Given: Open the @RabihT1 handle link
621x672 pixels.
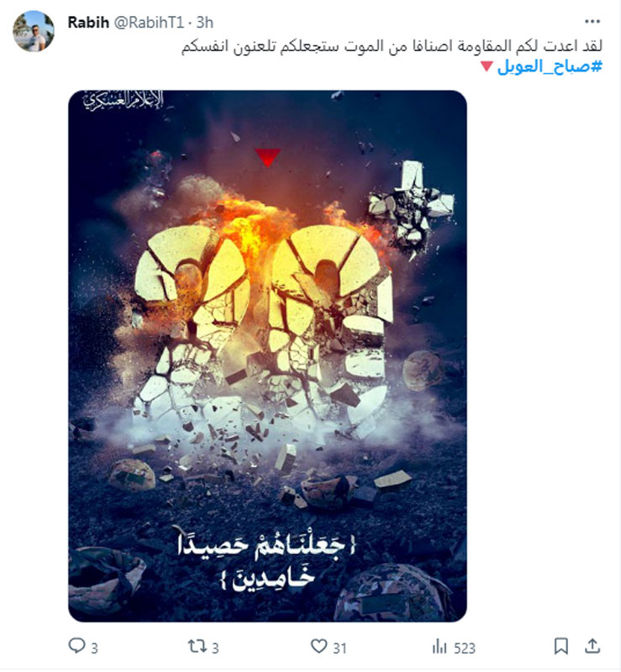Looking at the screenshot, I should tap(149, 23).
